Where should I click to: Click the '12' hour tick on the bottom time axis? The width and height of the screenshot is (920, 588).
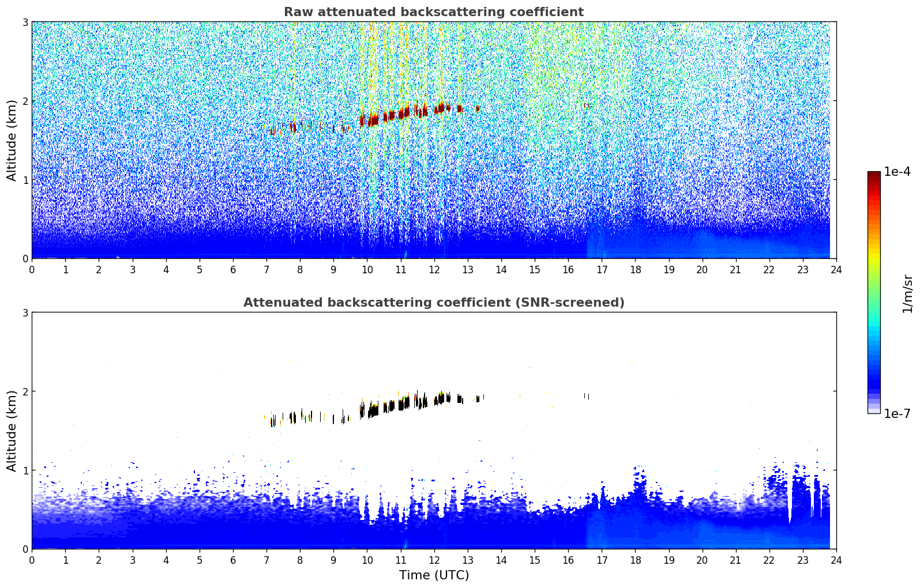point(434,560)
